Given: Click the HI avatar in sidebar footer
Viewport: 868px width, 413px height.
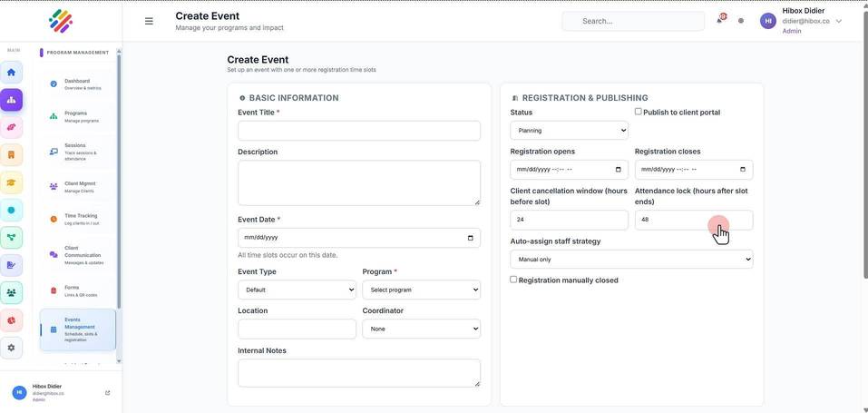Looking at the screenshot, I should pos(19,392).
